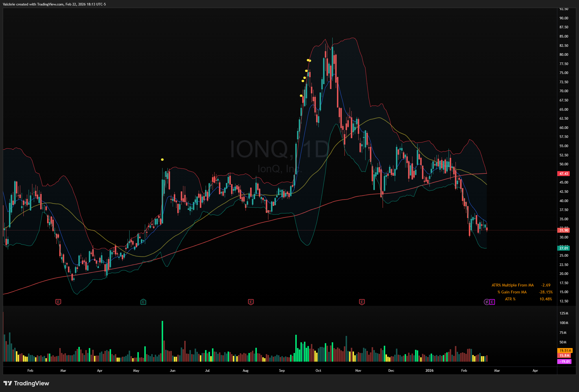The width and height of the screenshot is (579, 392).
Task: Click the 31.90 current price label
Action: (564, 230)
